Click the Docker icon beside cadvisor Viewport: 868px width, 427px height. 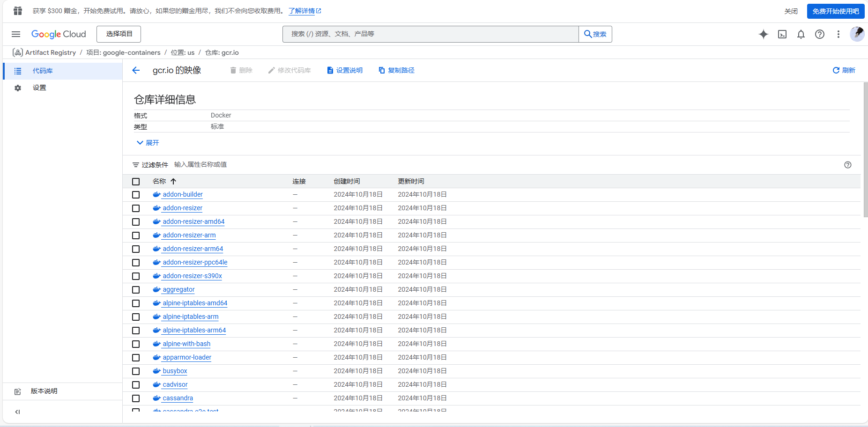coord(157,384)
